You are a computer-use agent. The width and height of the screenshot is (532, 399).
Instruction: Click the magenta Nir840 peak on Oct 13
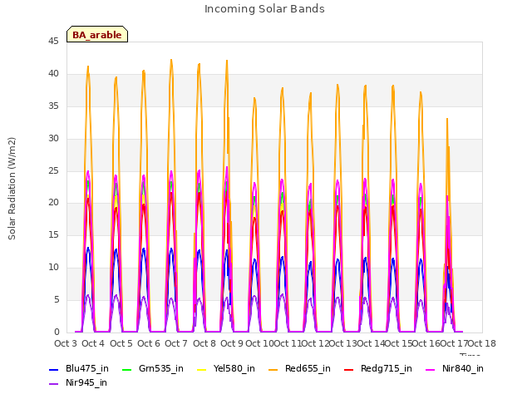click(x=337, y=180)
